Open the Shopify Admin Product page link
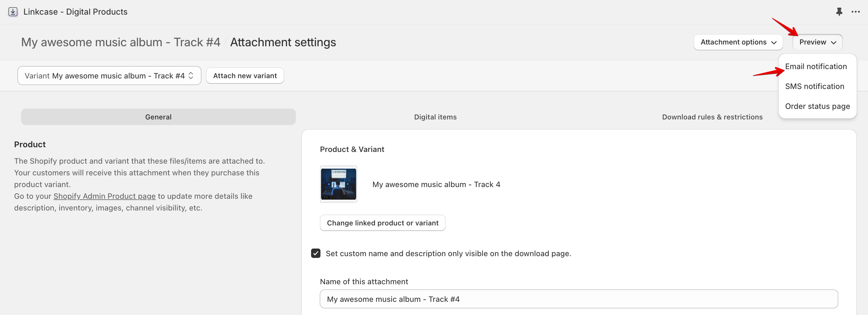 [104, 196]
